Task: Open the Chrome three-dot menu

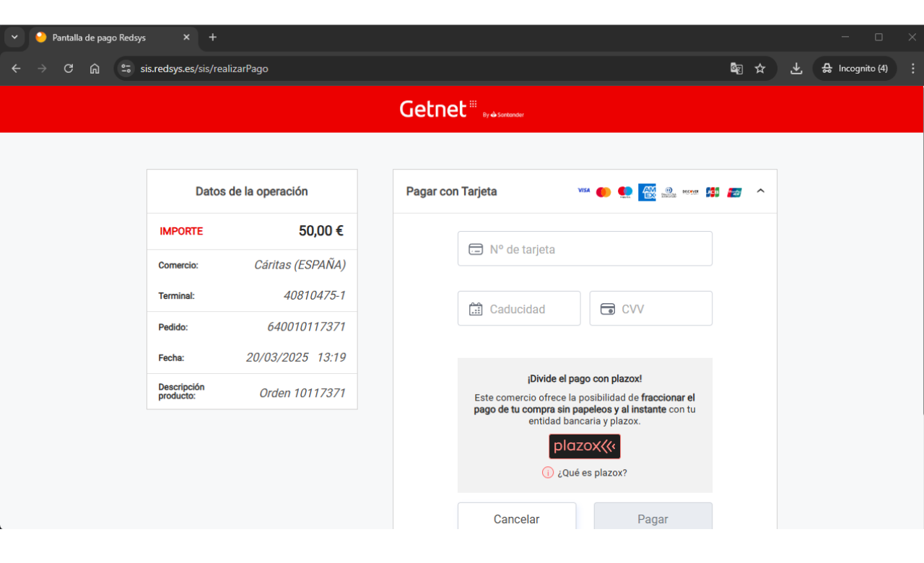Action: point(912,69)
